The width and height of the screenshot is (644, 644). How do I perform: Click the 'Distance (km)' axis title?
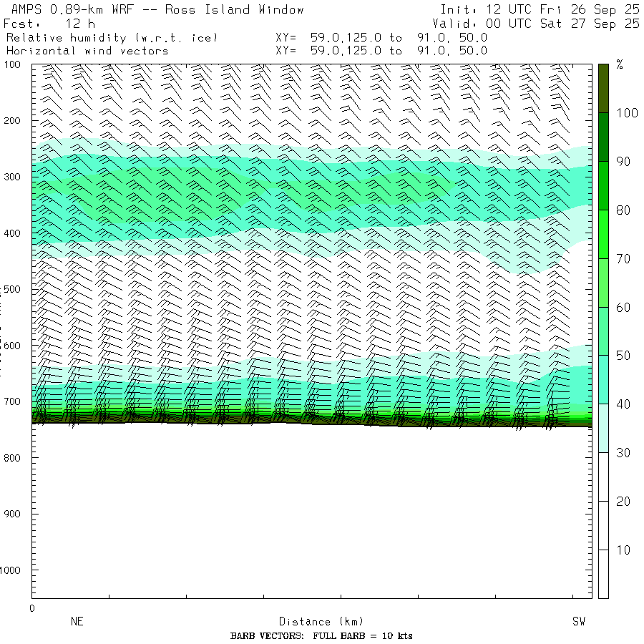(x=321, y=622)
